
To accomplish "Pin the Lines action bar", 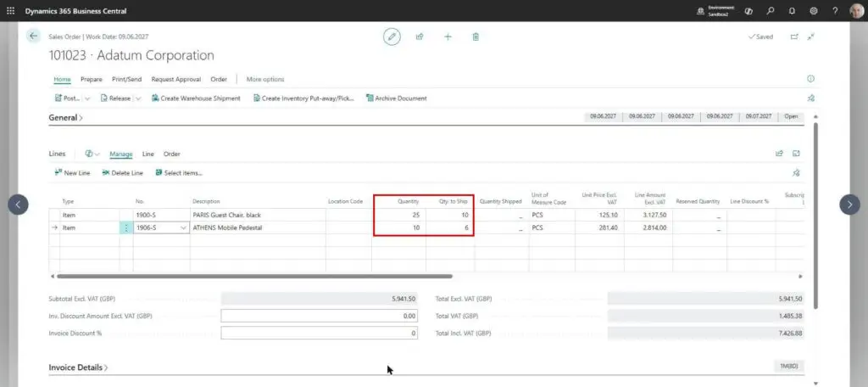I will 796,173.
